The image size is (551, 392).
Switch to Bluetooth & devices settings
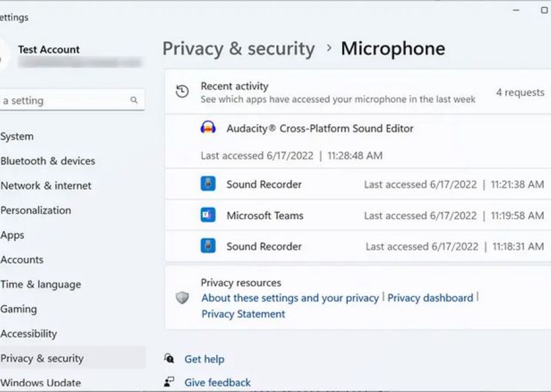tap(48, 161)
